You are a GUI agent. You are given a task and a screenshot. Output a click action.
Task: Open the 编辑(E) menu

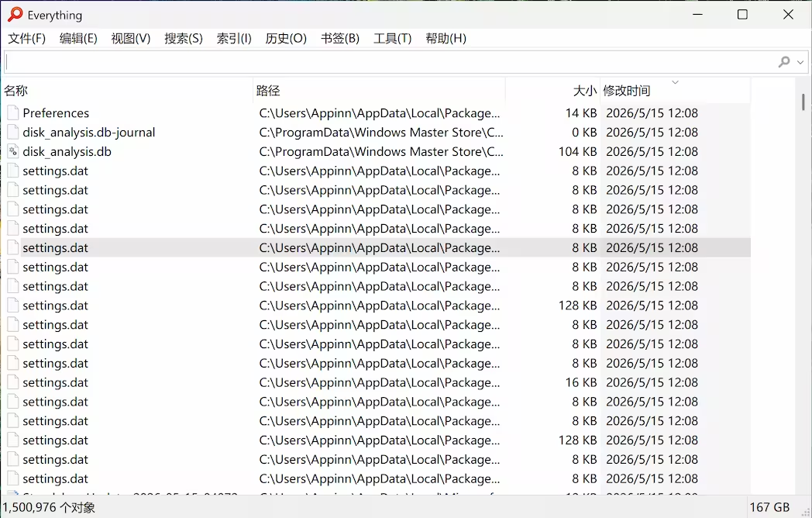click(x=78, y=38)
